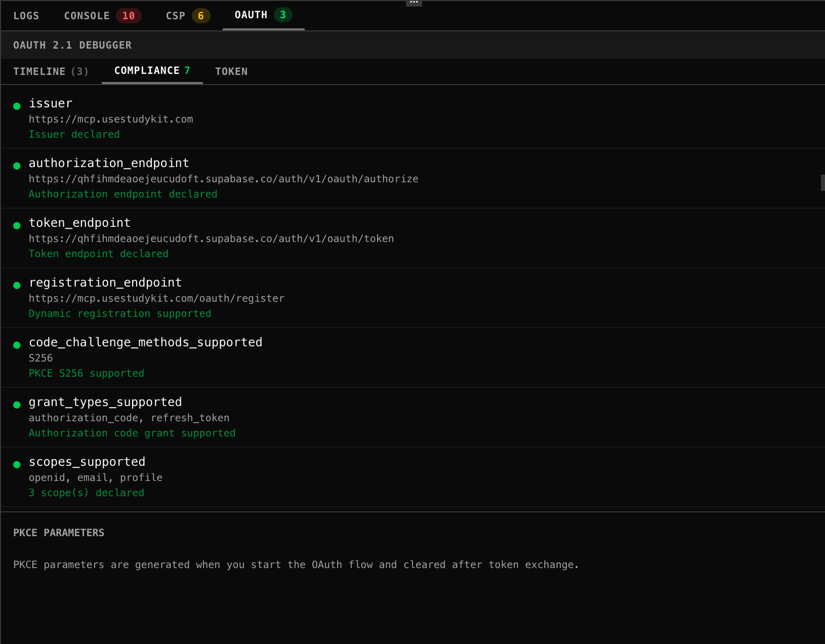Screen dimensions: 825x644
Task: Click the registration URL ending /oauth/register
Action: (x=156, y=298)
